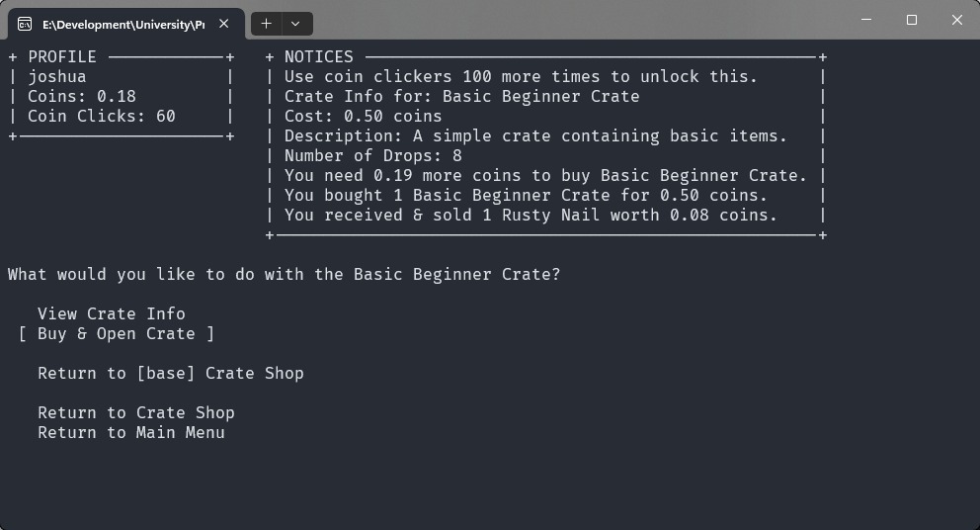Minimize the terminal window
Viewport: 980px width, 530px height.
tap(866, 20)
